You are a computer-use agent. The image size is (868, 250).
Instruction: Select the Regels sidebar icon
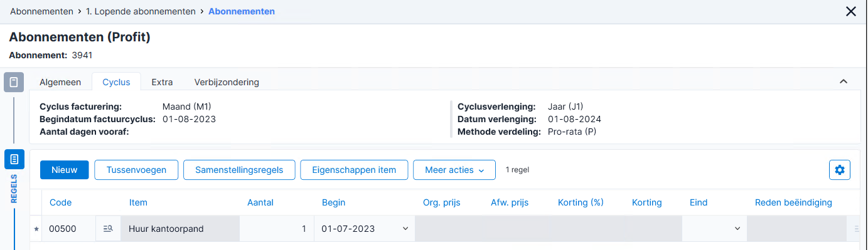pyautogui.click(x=14, y=159)
